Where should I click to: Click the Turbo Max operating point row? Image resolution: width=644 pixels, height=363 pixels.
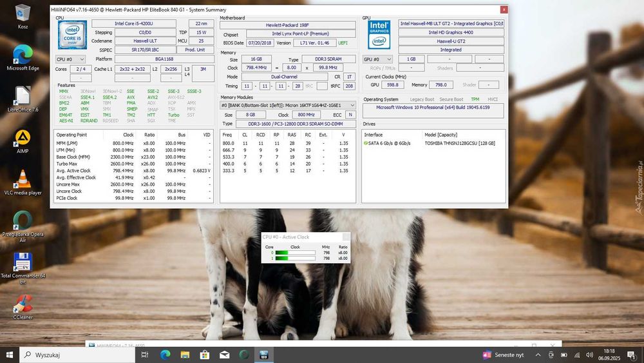[x=133, y=164]
